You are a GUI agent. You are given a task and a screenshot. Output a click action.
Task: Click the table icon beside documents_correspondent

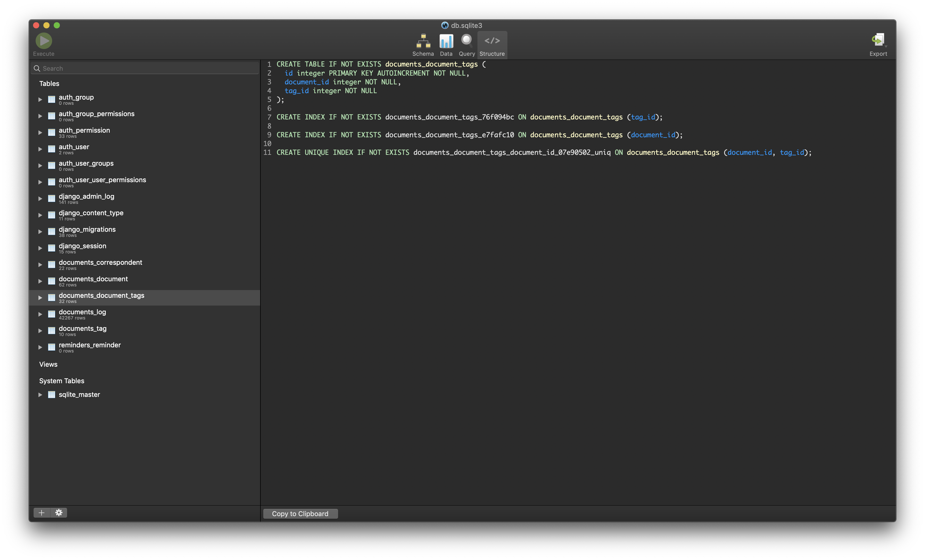[x=51, y=265]
